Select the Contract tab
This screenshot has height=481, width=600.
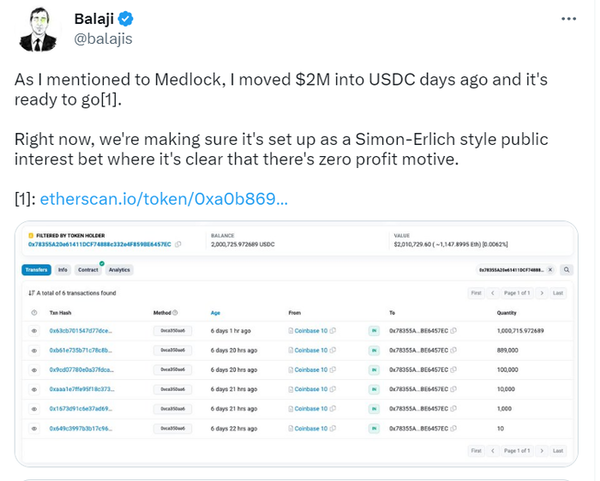click(x=88, y=270)
